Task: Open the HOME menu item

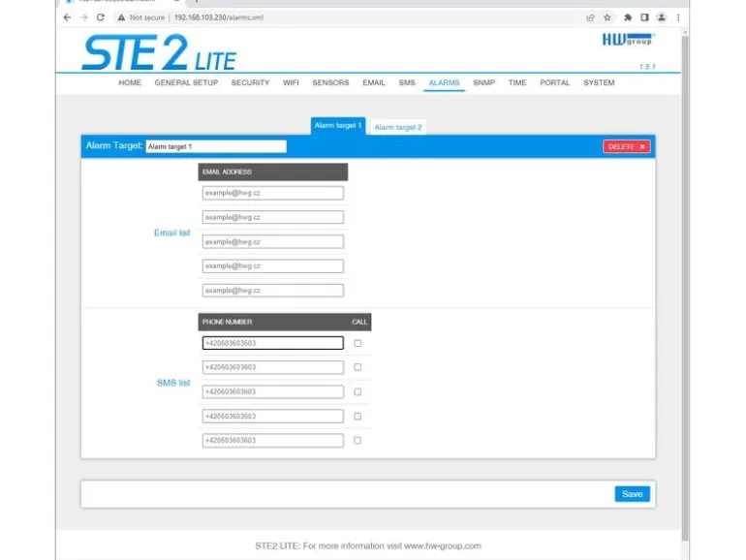Action: pos(130,82)
